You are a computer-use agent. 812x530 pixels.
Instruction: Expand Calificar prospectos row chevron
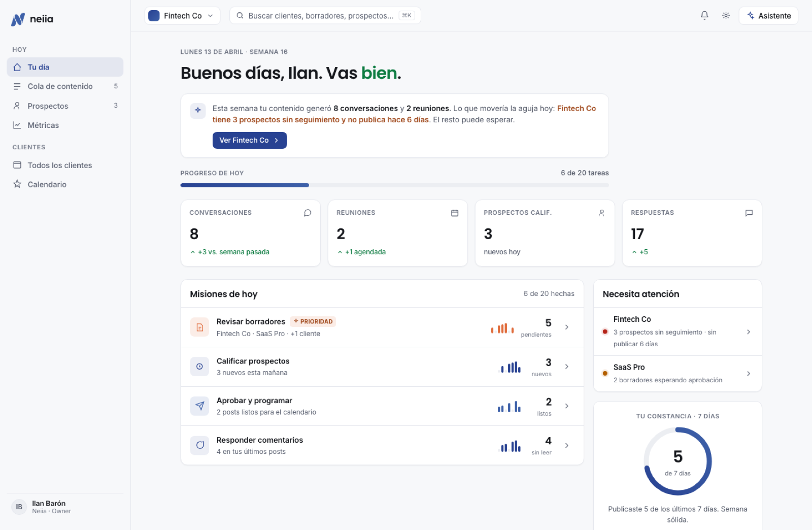(567, 367)
